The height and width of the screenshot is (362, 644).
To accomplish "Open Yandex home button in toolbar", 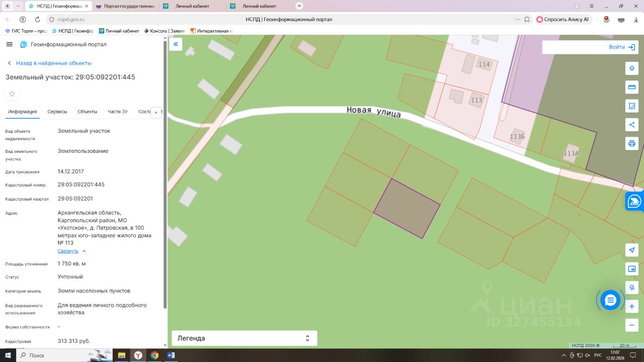I will 23,19.
